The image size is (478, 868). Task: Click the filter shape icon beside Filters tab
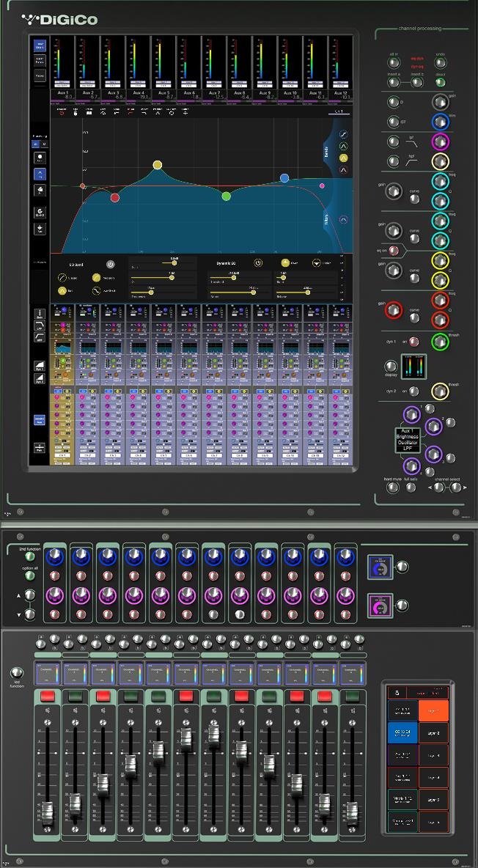343,220
